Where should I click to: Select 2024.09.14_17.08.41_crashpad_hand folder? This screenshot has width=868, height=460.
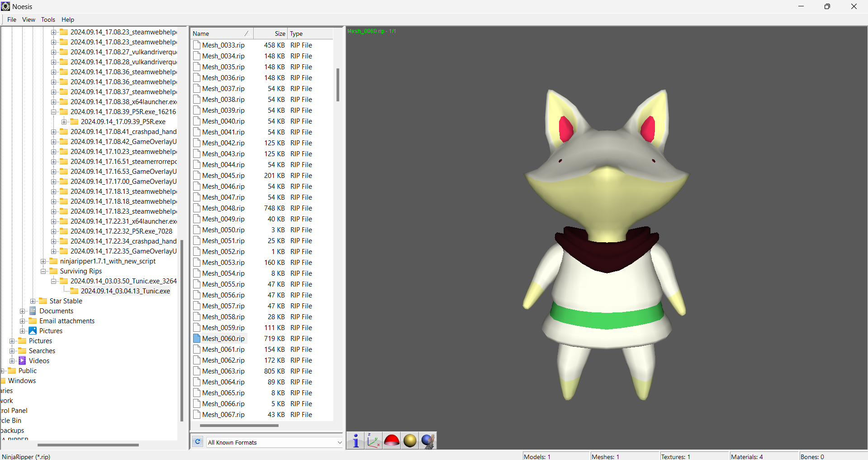123,131
